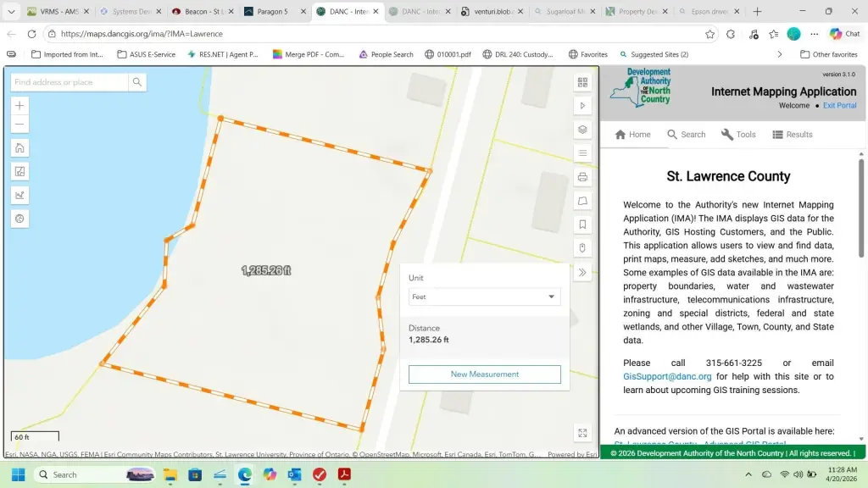
Task: Toggle fullscreen map view icon
Action: pos(582,432)
